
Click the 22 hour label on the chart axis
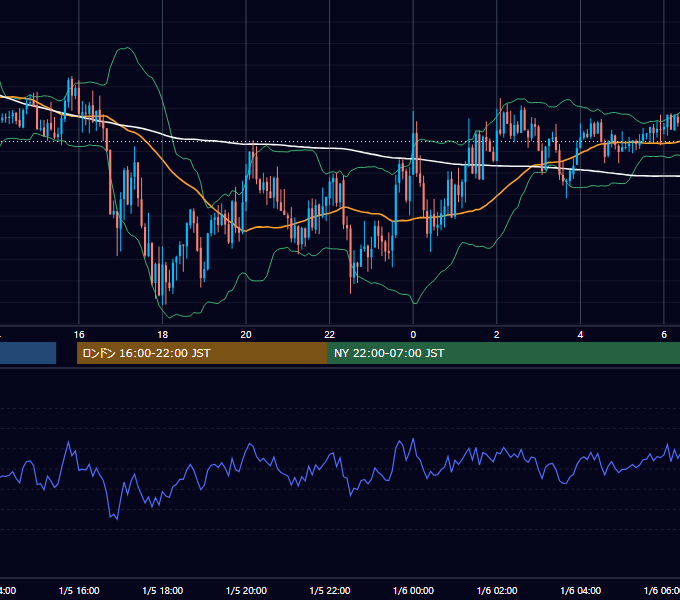tap(330, 335)
